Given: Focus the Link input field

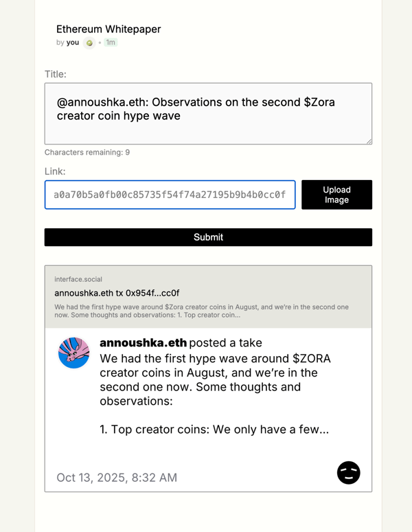Looking at the screenshot, I should coord(170,195).
